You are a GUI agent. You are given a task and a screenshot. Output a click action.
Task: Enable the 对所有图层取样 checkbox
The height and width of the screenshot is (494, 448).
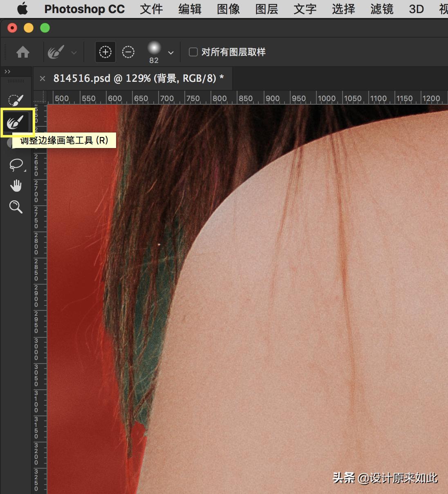(x=193, y=52)
